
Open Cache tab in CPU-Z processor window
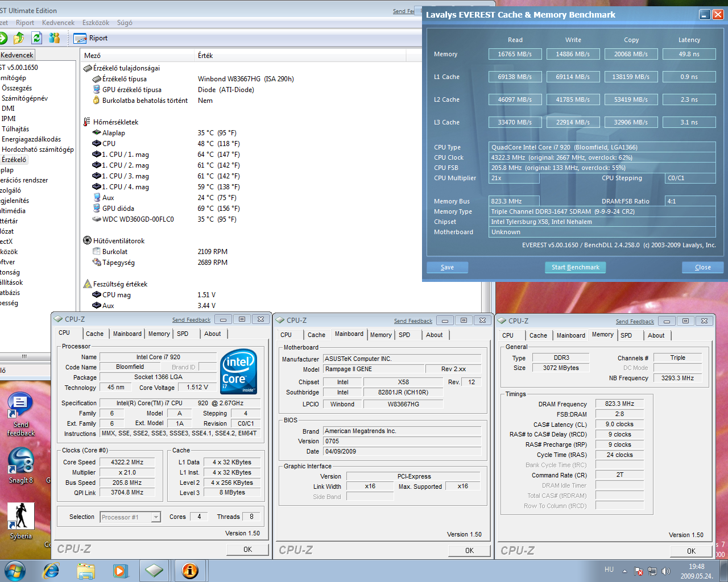point(95,334)
